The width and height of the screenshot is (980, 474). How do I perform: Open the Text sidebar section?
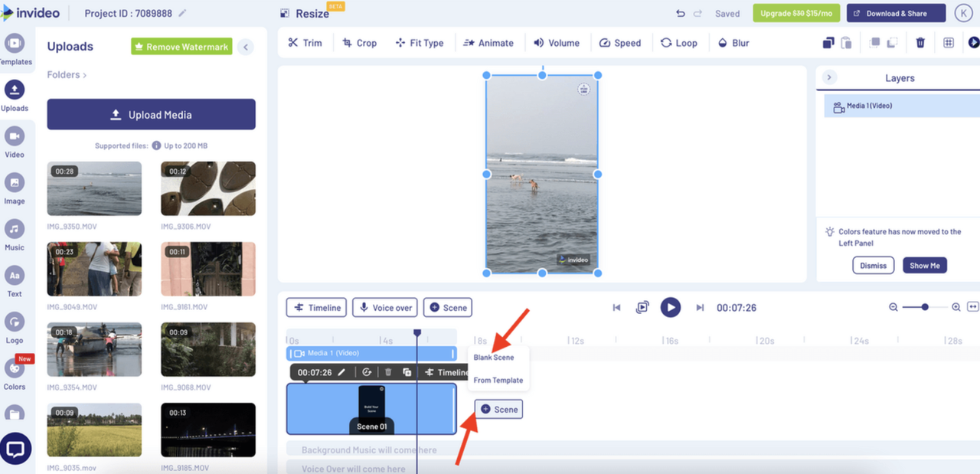pyautogui.click(x=15, y=282)
